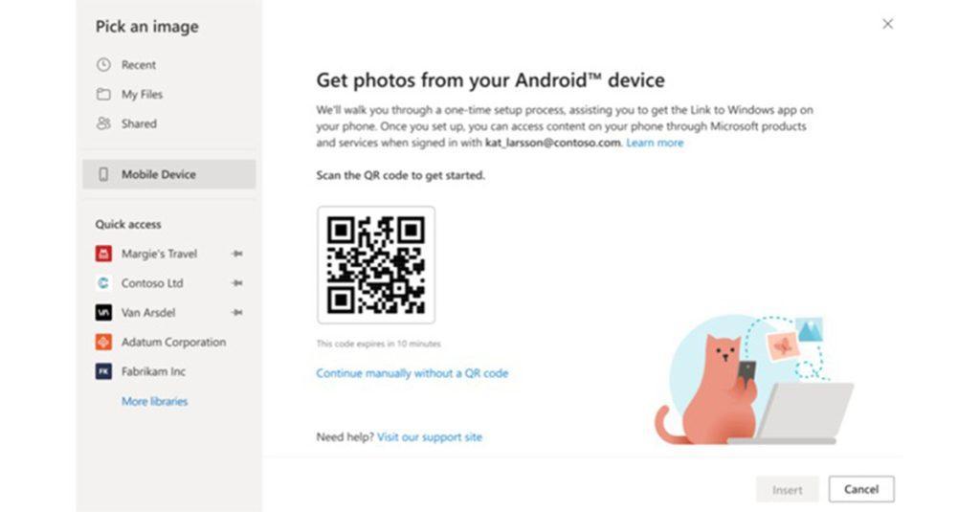Open the Van Arsdel library icon
The width and height of the screenshot is (980, 512).
click(x=103, y=313)
